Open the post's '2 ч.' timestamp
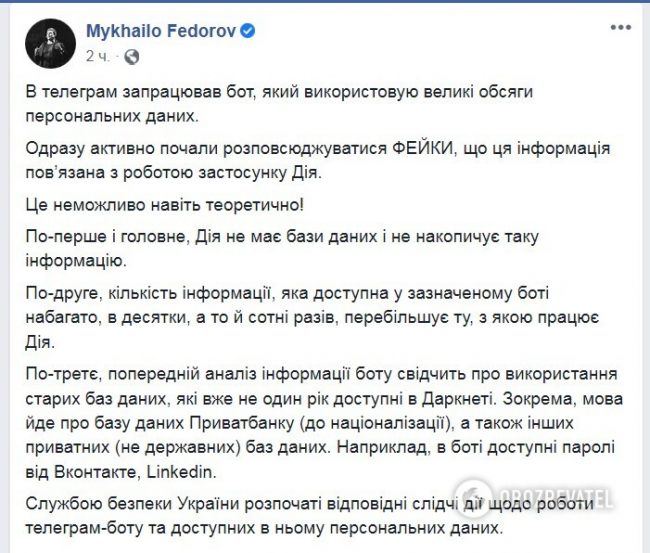The width and height of the screenshot is (650, 553). point(100,55)
